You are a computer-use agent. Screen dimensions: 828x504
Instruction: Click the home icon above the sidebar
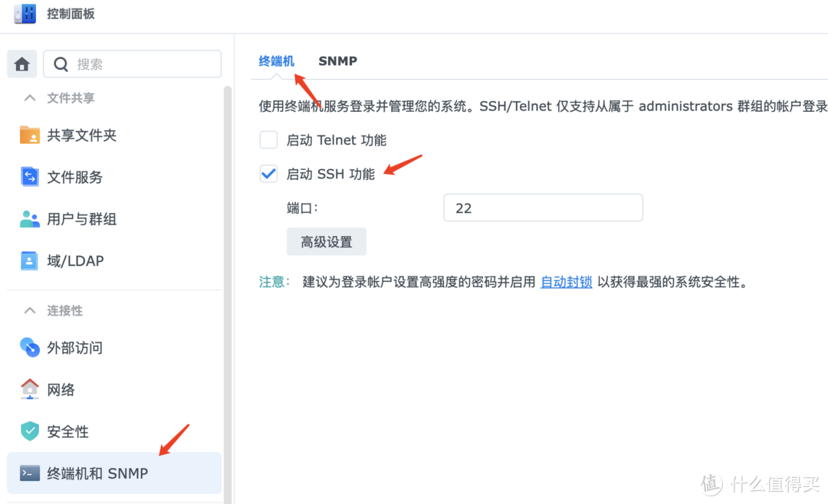coord(21,64)
